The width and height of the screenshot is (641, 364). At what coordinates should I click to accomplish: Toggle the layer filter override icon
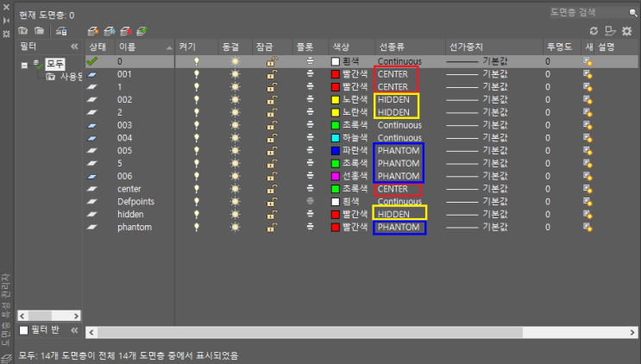point(610,31)
